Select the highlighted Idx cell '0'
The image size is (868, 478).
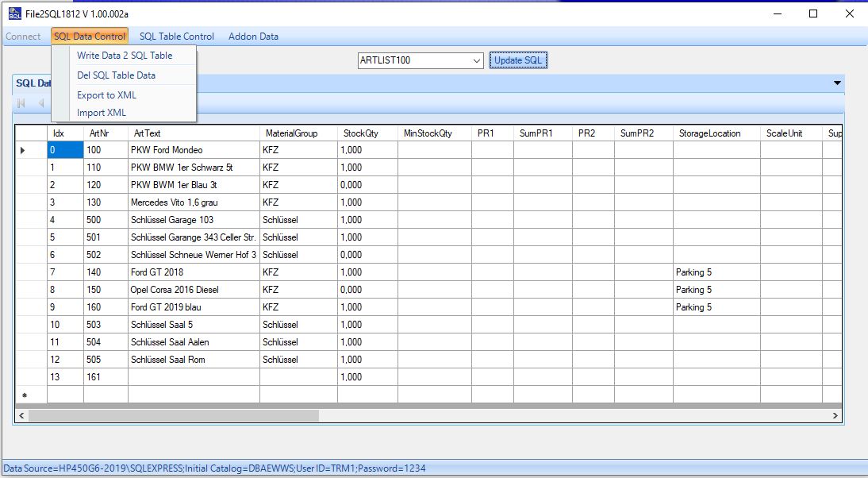pyautogui.click(x=65, y=150)
